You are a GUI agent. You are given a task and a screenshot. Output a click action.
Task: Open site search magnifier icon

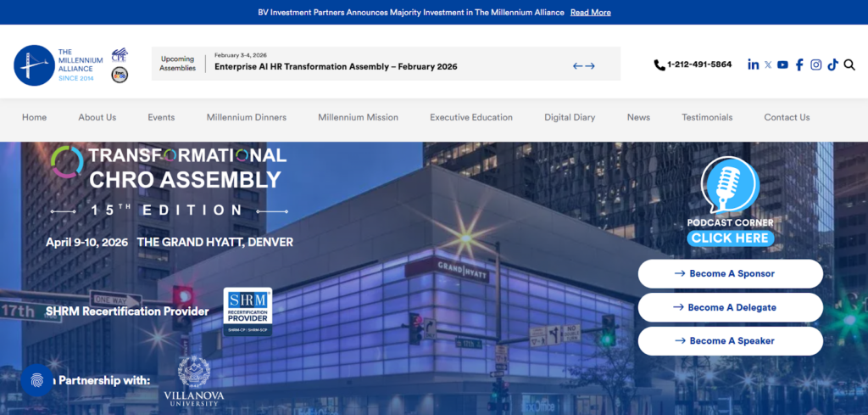849,64
